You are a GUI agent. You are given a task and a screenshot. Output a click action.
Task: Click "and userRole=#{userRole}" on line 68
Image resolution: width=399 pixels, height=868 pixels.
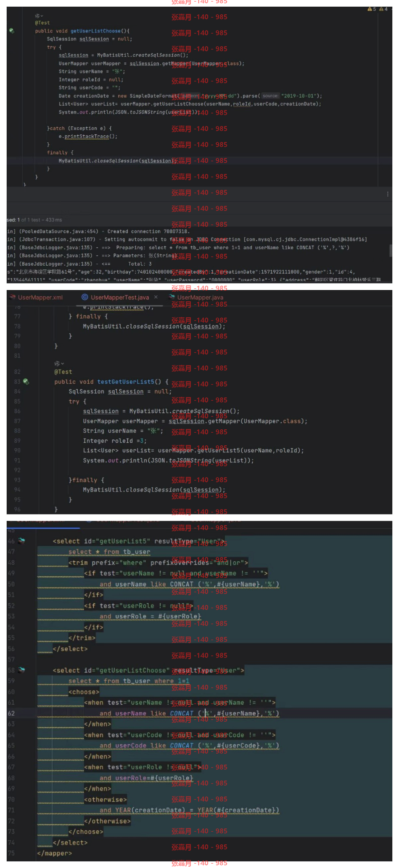click(x=146, y=778)
